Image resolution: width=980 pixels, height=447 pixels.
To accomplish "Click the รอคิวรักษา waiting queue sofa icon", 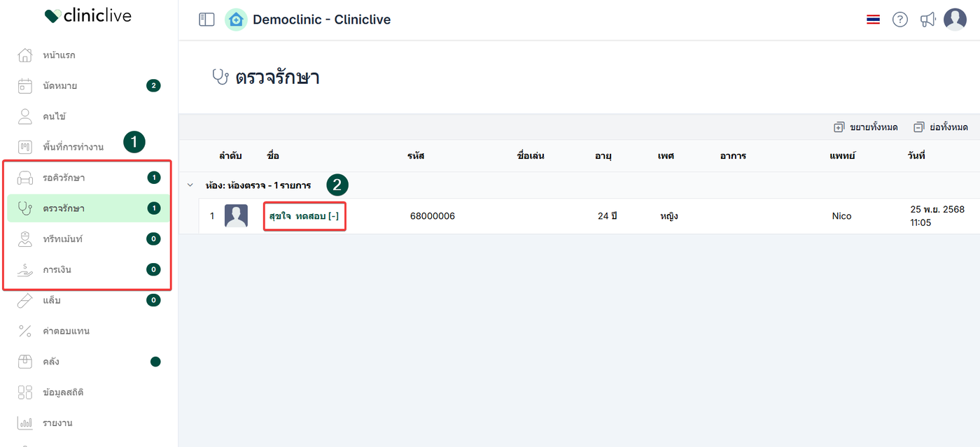I will pyautogui.click(x=25, y=178).
